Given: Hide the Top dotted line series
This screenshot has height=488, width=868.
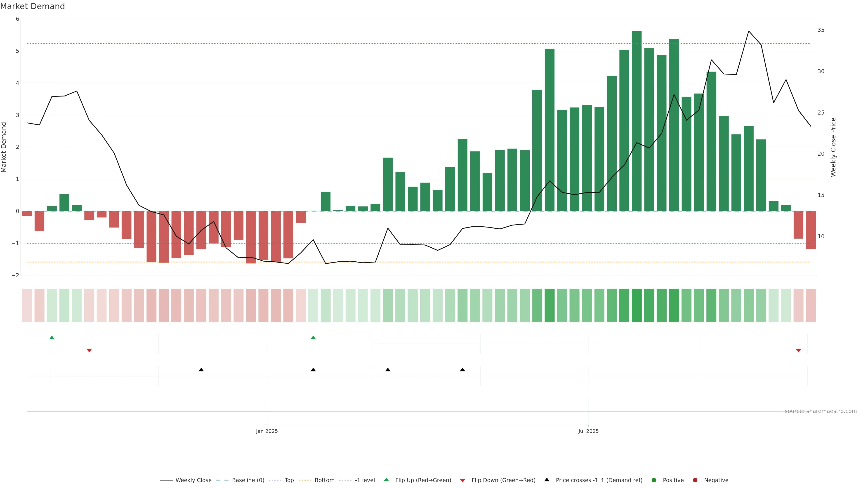Looking at the screenshot, I should tap(289, 480).
